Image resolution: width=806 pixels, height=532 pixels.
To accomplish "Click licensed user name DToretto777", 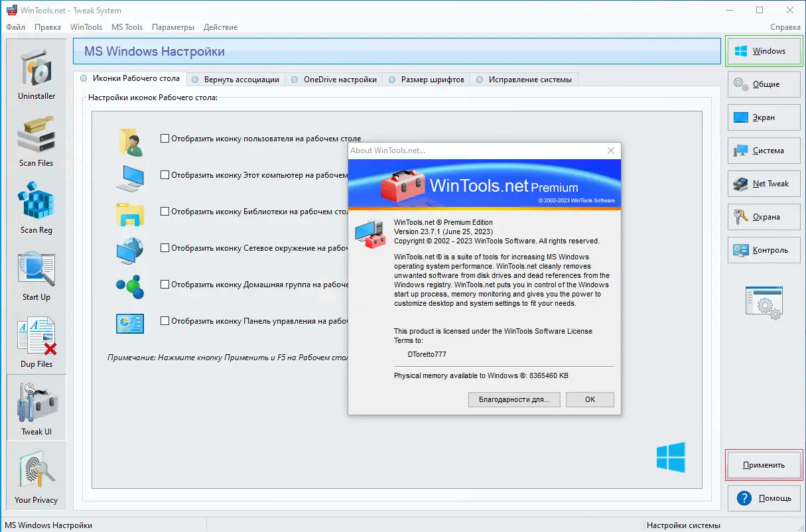I will [427, 354].
